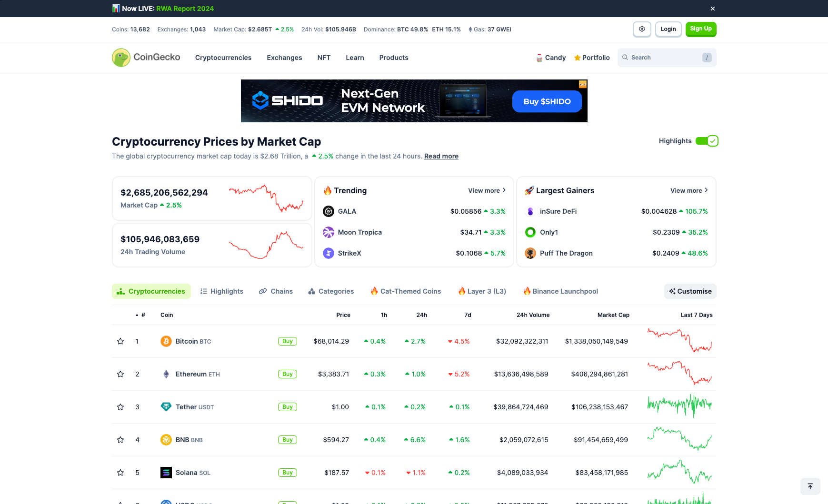Open the Customise options
Screen dimensions: 828x504
690,291
